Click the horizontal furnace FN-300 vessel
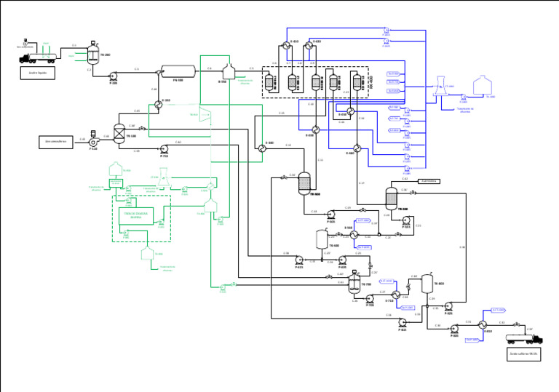This screenshot has width=559, height=392. 178,71
